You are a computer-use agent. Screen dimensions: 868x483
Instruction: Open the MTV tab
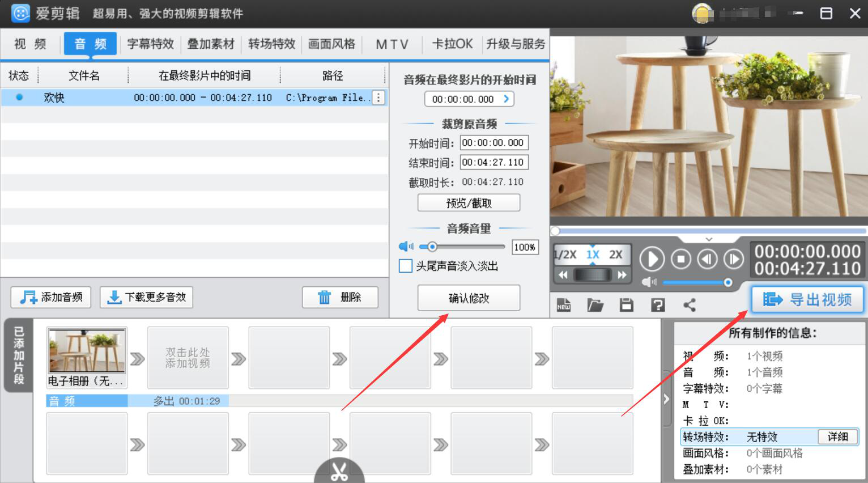(x=392, y=44)
